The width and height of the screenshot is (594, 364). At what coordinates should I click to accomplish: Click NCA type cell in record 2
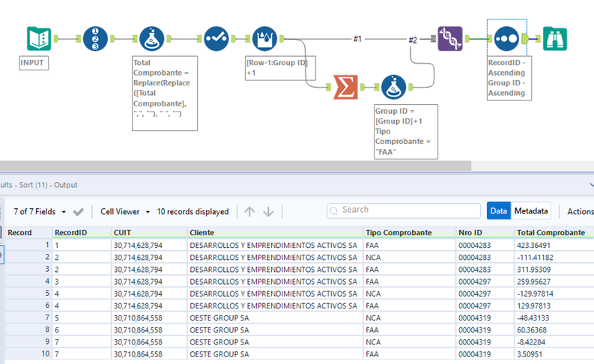[410, 257]
